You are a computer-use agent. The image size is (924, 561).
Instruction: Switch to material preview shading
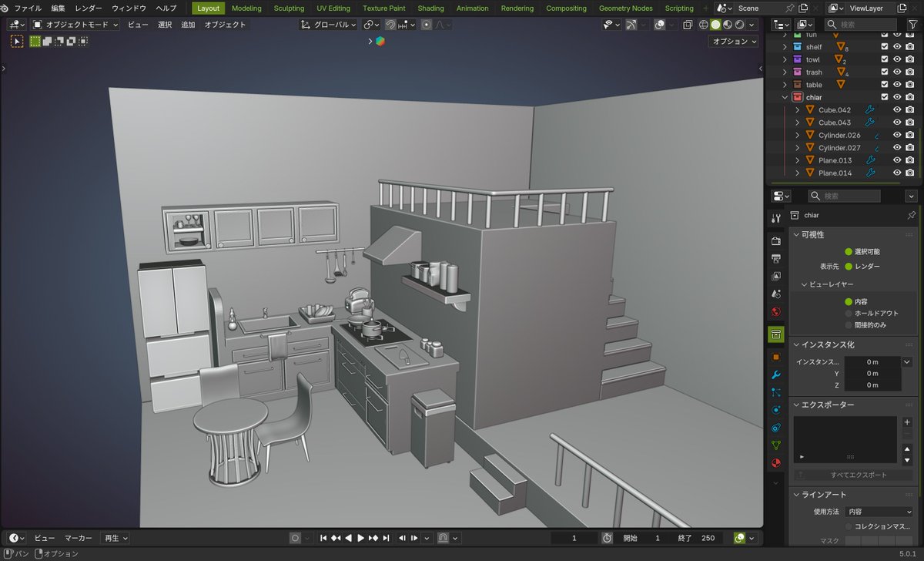coord(728,25)
